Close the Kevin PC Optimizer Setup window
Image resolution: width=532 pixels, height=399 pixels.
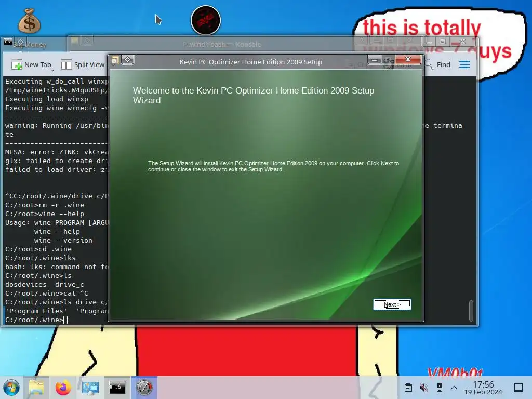408,59
